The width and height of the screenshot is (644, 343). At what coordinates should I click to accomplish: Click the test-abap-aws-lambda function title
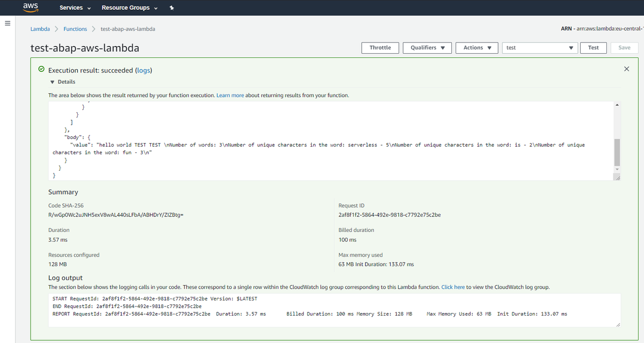point(85,48)
